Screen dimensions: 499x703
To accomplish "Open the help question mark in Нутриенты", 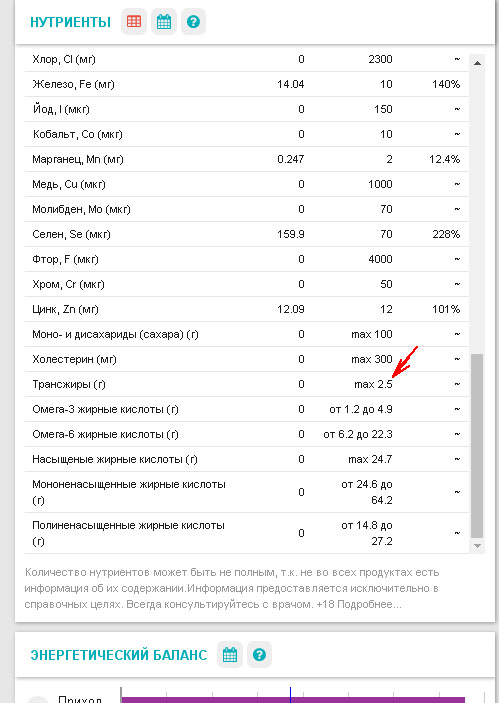I will point(193,22).
